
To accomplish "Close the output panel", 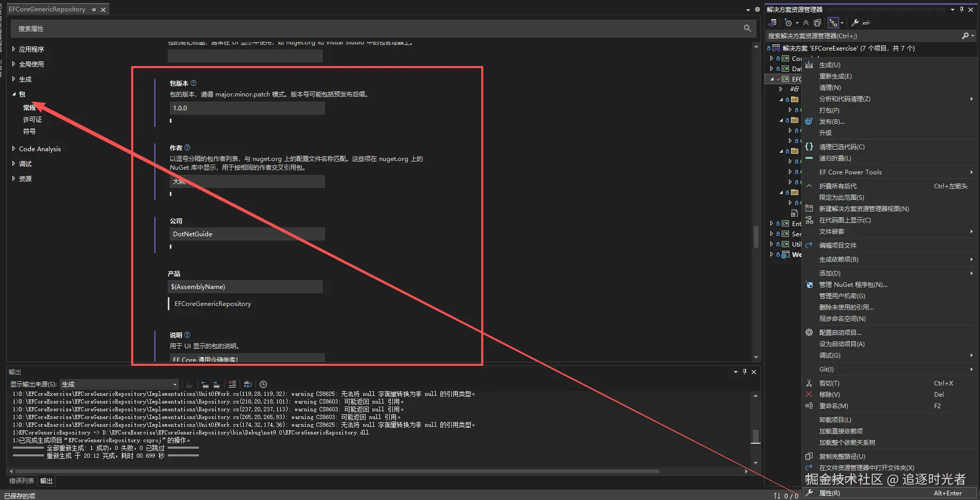I will 754,372.
